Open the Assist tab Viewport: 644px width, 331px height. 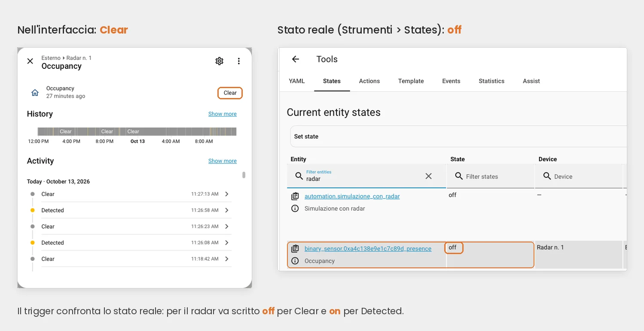(531, 81)
